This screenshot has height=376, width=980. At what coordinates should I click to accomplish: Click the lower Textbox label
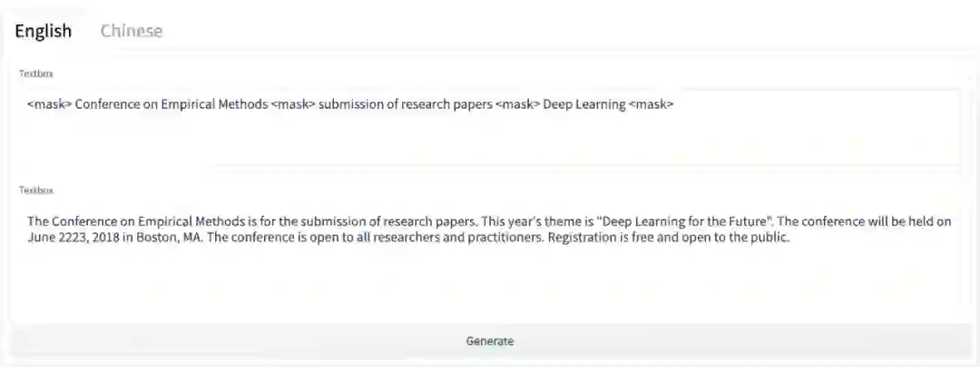click(x=37, y=190)
